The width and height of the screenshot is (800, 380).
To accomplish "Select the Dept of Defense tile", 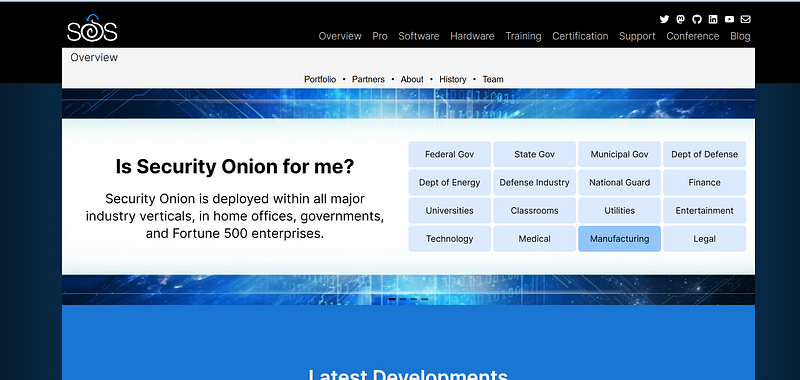I will (x=704, y=154).
